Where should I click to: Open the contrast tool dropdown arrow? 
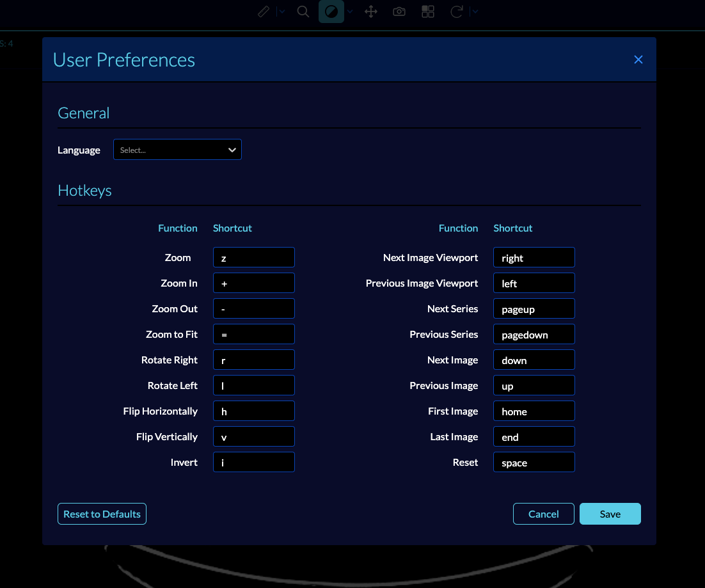(x=349, y=11)
